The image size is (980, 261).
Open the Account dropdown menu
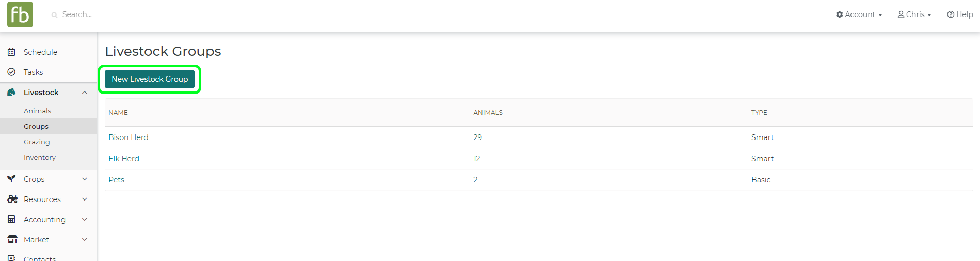(859, 14)
